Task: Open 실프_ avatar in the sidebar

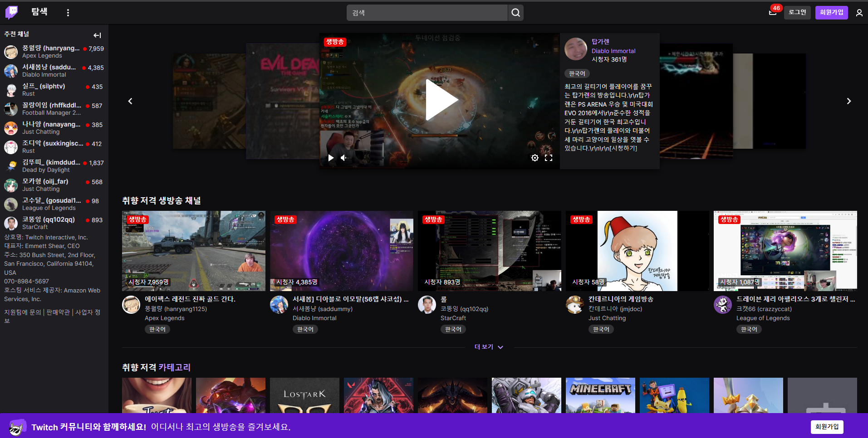Action: coord(11,90)
